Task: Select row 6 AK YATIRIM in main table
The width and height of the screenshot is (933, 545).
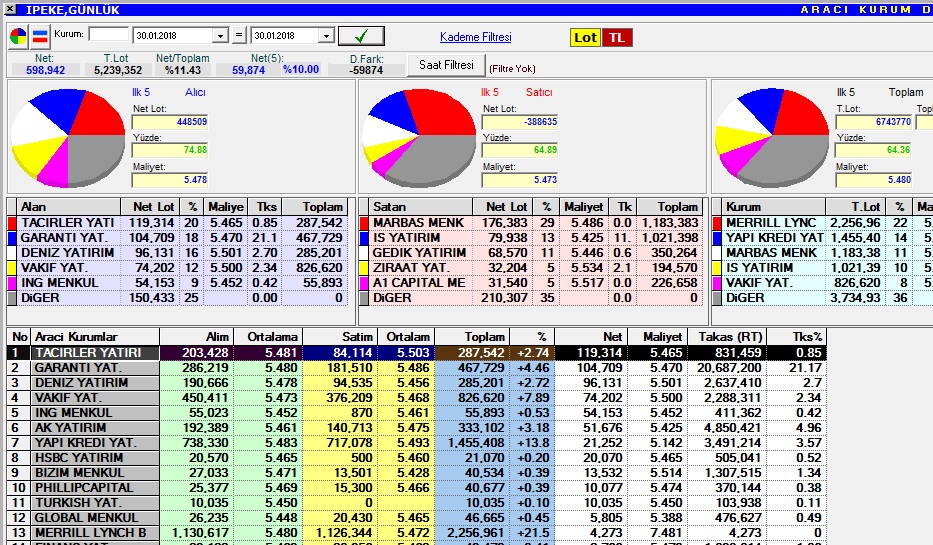Action: 417,428
